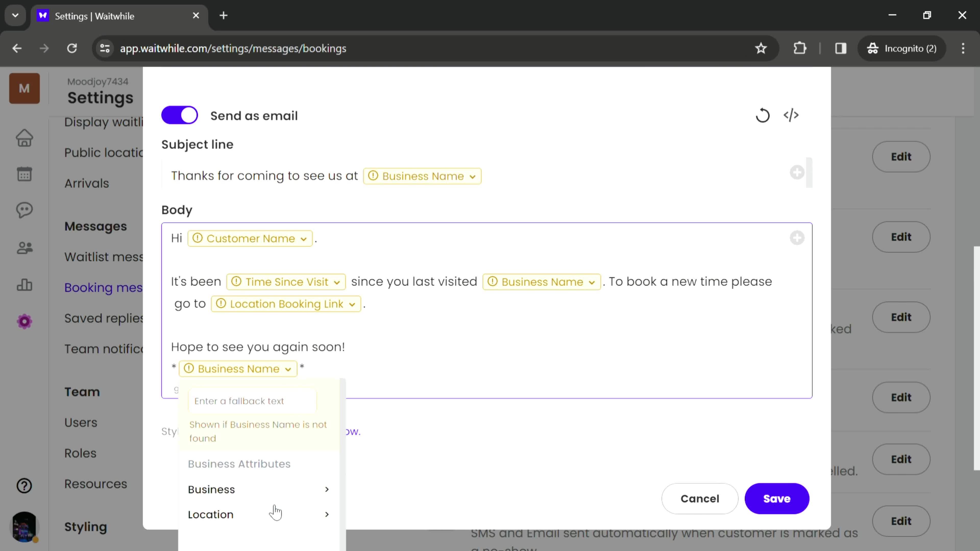This screenshot has width=980, height=551.
Task: Open the Location Booking Link variable dropdown
Action: (x=286, y=304)
